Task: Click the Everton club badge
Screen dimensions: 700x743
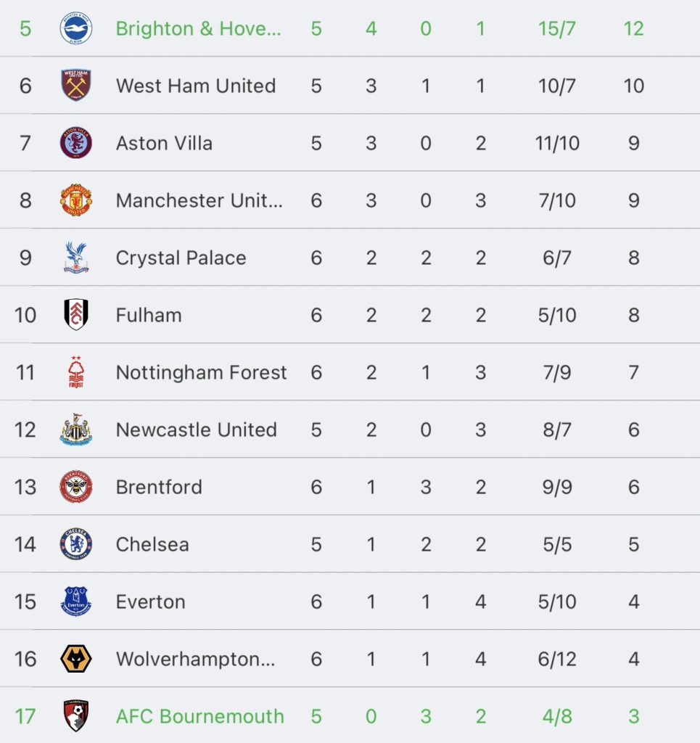Action: pyautogui.click(x=76, y=602)
